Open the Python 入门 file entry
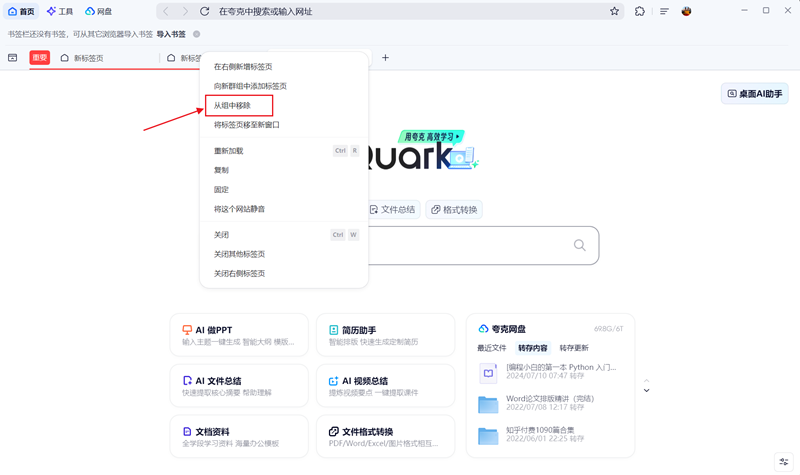Screen dimensions: 800x475 coord(550,371)
